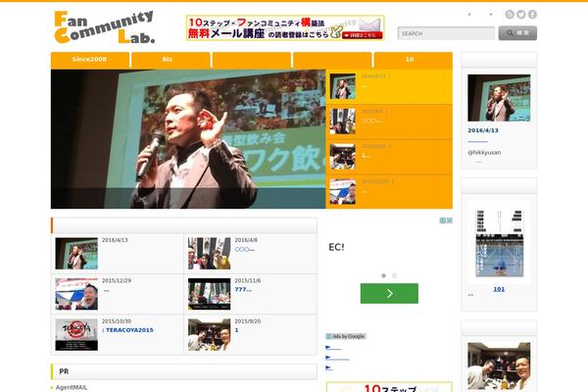Open the Facebook icon in header
This screenshot has height=392, width=588.
tap(532, 15)
